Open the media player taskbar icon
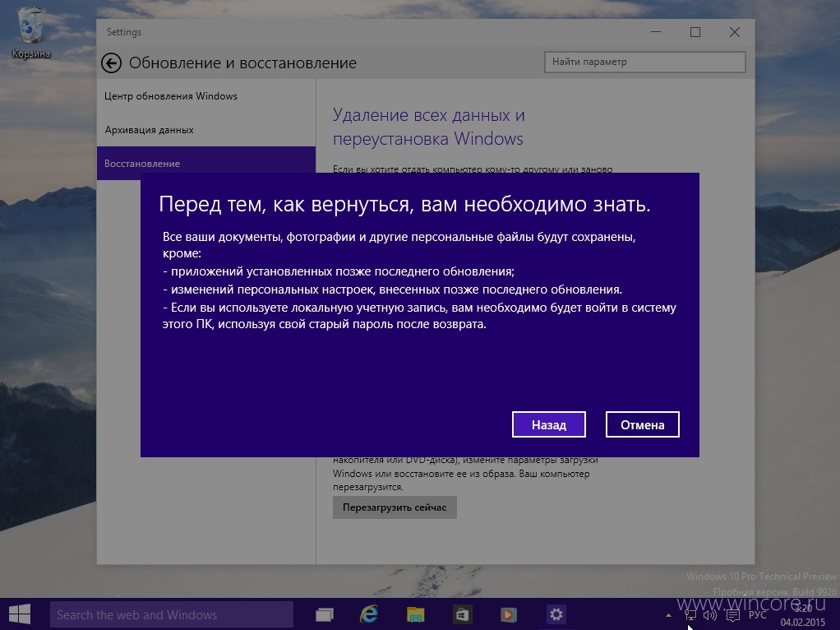 point(509,614)
